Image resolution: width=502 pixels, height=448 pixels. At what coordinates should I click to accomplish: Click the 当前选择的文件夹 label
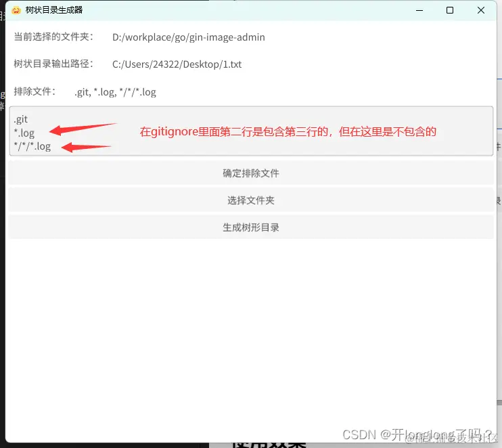click(x=53, y=37)
